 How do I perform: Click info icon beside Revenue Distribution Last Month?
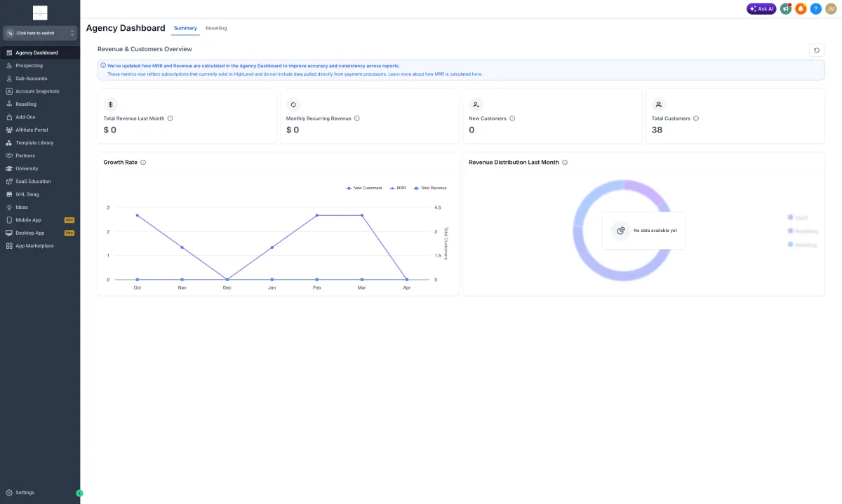click(x=565, y=163)
